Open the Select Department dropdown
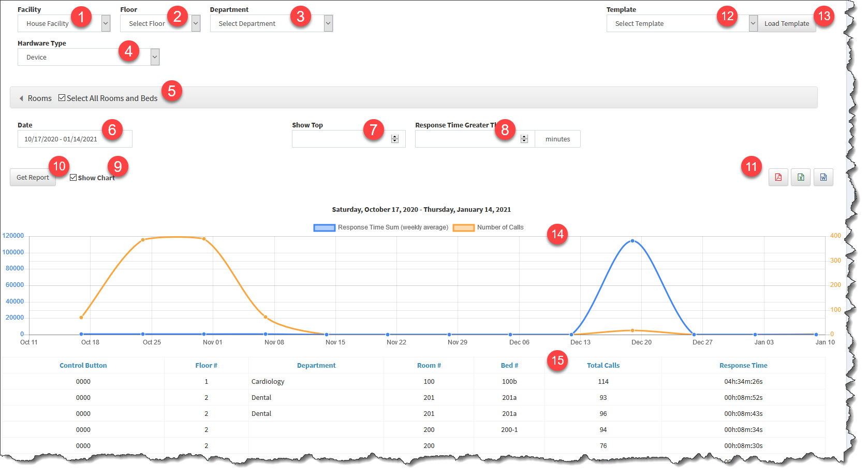This screenshot has height=476, width=868. tap(271, 23)
